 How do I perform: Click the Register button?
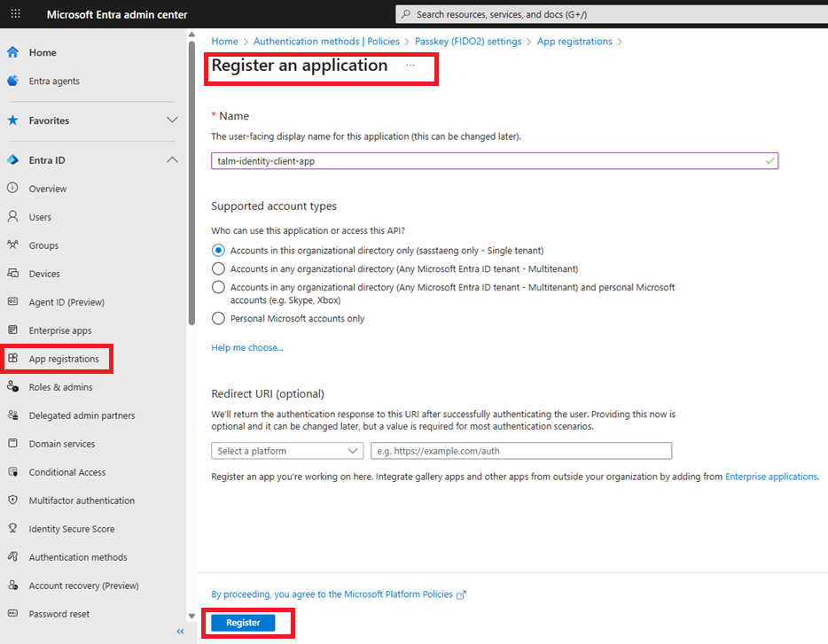click(244, 623)
